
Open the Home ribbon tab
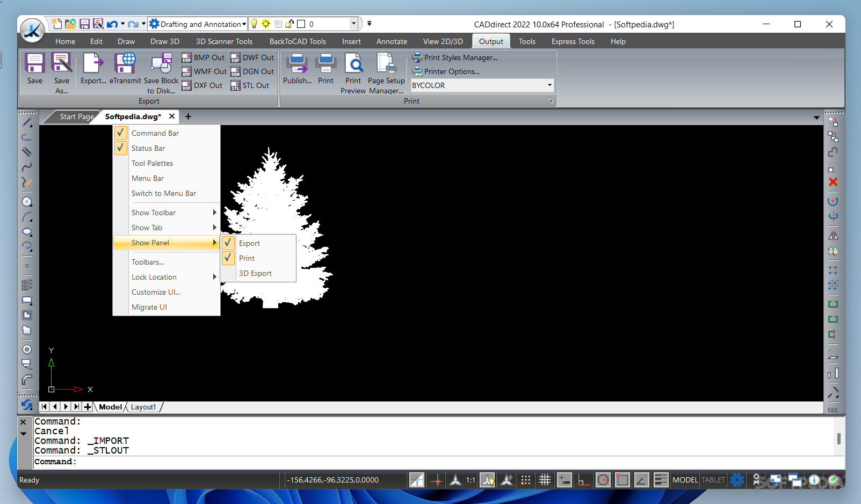[x=65, y=41]
